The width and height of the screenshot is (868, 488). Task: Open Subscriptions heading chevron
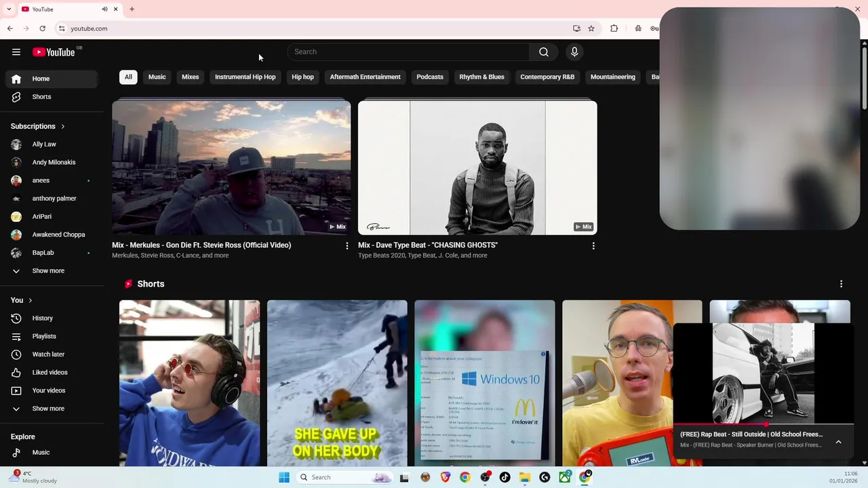pyautogui.click(x=63, y=127)
